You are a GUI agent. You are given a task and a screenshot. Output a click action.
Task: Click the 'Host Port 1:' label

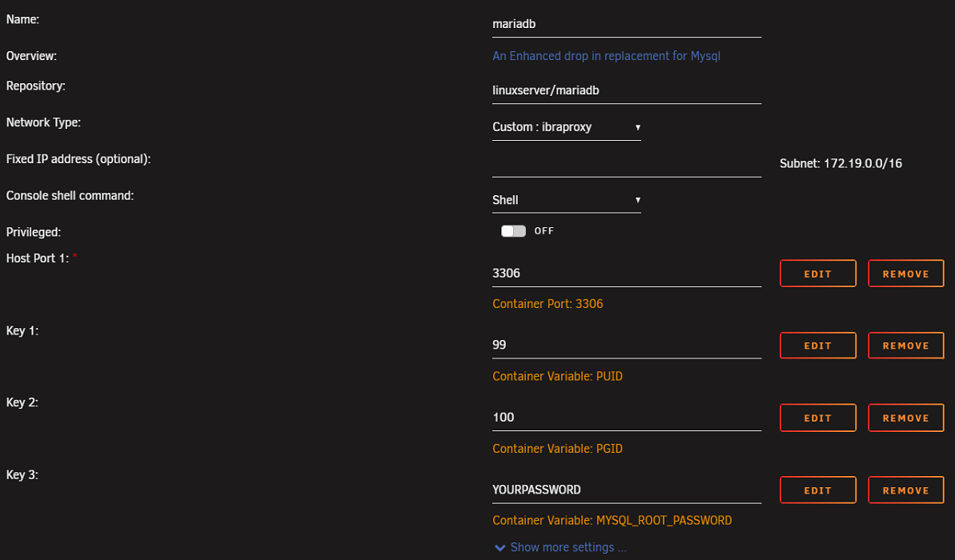tap(37, 258)
